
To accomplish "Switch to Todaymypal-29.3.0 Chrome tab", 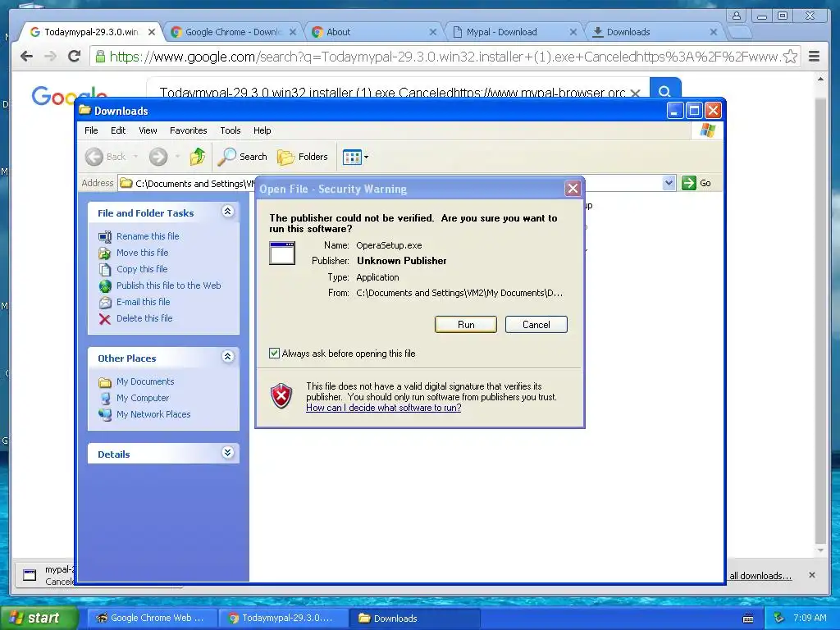I will click(91, 32).
